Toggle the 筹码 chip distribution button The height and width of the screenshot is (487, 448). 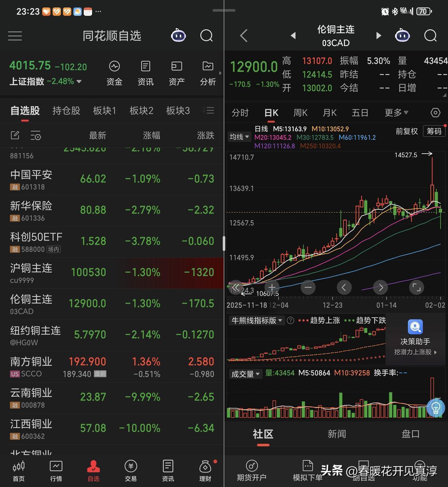[x=434, y=131]
